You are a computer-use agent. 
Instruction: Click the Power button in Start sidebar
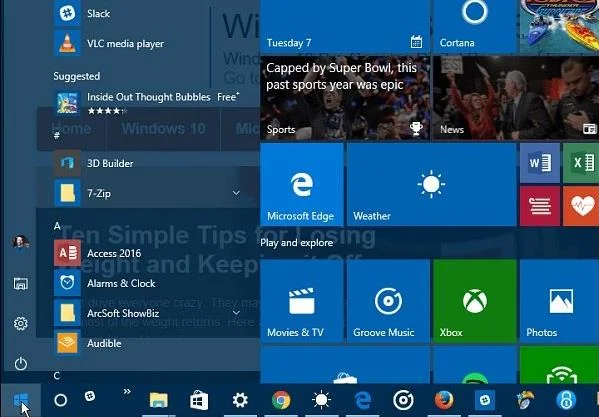pos(21,363)
